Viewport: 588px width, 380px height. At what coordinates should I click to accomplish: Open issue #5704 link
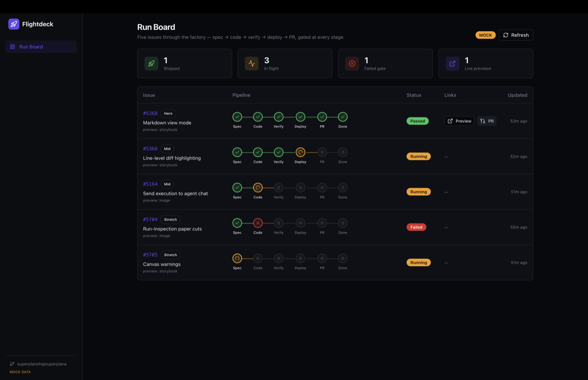click(x=150, y=219)
